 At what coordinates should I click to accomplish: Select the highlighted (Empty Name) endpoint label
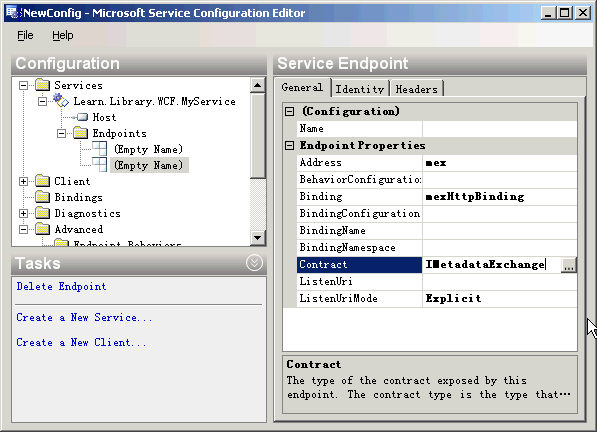[148, 165]
